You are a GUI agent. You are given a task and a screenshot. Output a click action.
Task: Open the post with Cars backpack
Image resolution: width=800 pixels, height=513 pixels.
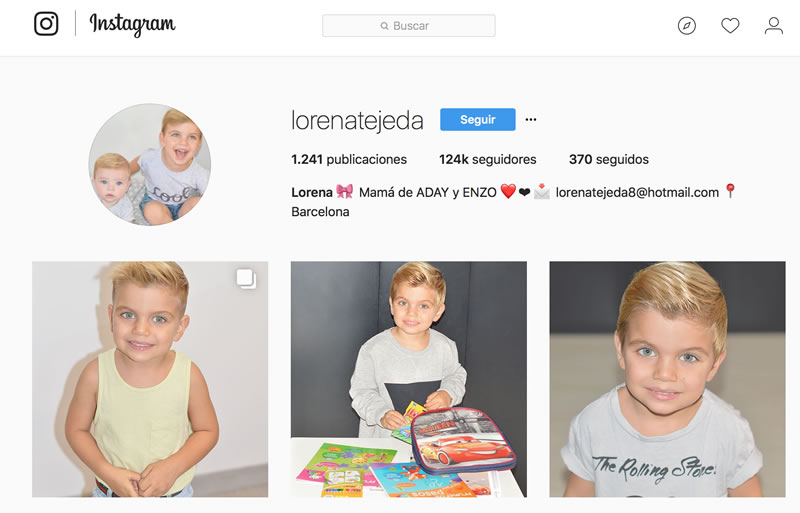pyautogui.click(x=409, y=379)
